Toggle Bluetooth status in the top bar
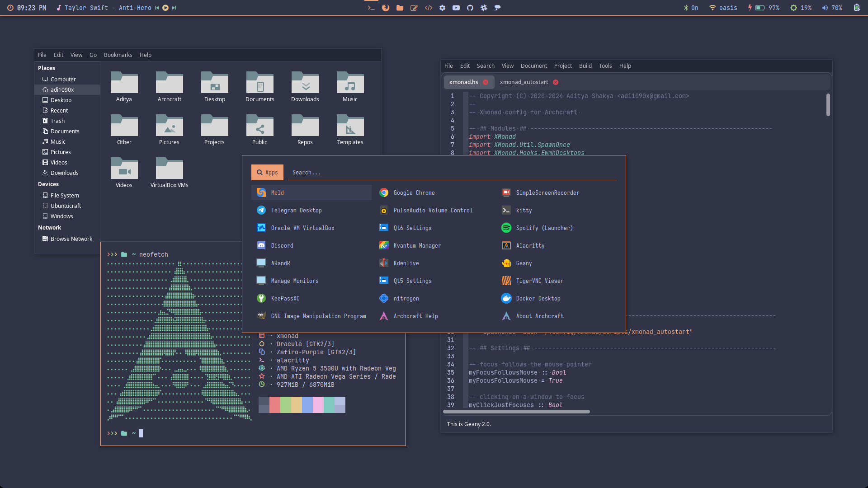This screenshot has width=868, height=488. click(691, 8)
